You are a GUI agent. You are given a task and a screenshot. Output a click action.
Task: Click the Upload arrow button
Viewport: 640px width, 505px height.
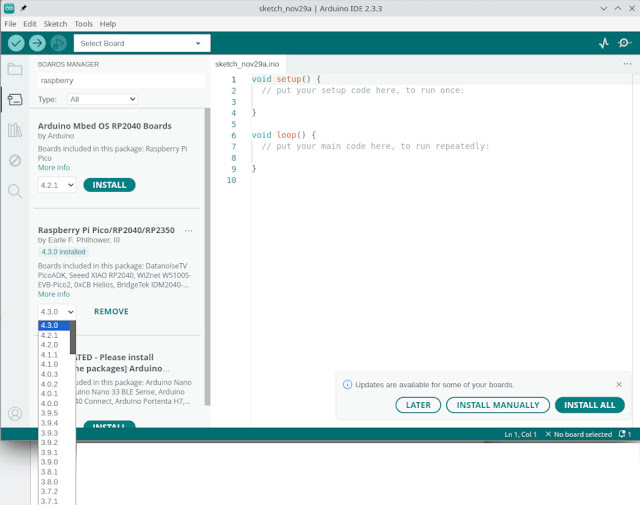37,43
